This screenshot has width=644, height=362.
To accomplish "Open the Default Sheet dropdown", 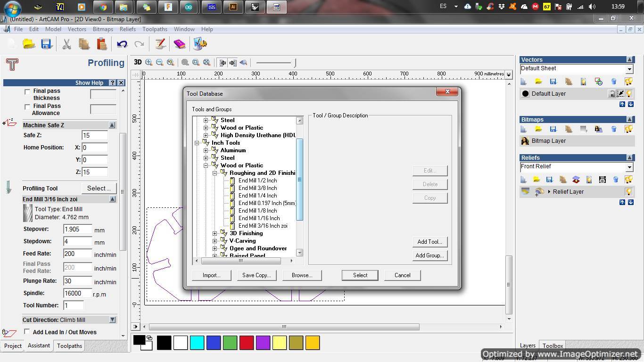I will click(629, 69).
